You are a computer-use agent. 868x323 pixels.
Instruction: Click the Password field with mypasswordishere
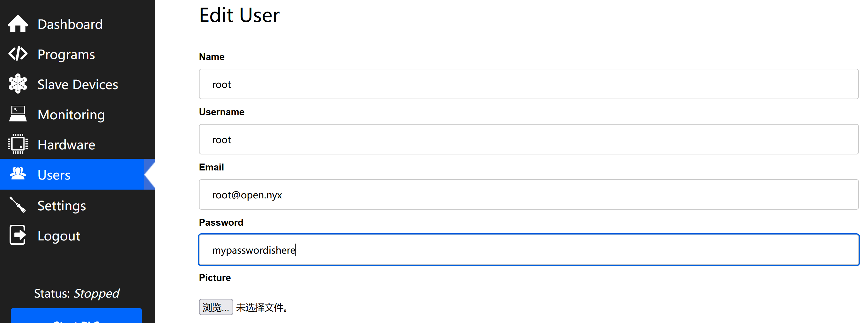[528, 250]
